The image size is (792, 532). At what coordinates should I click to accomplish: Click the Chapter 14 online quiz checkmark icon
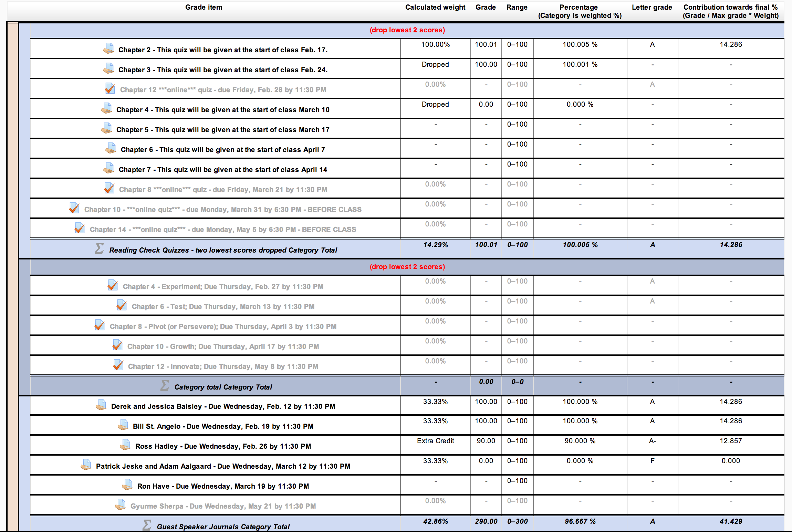coord(80,228)
